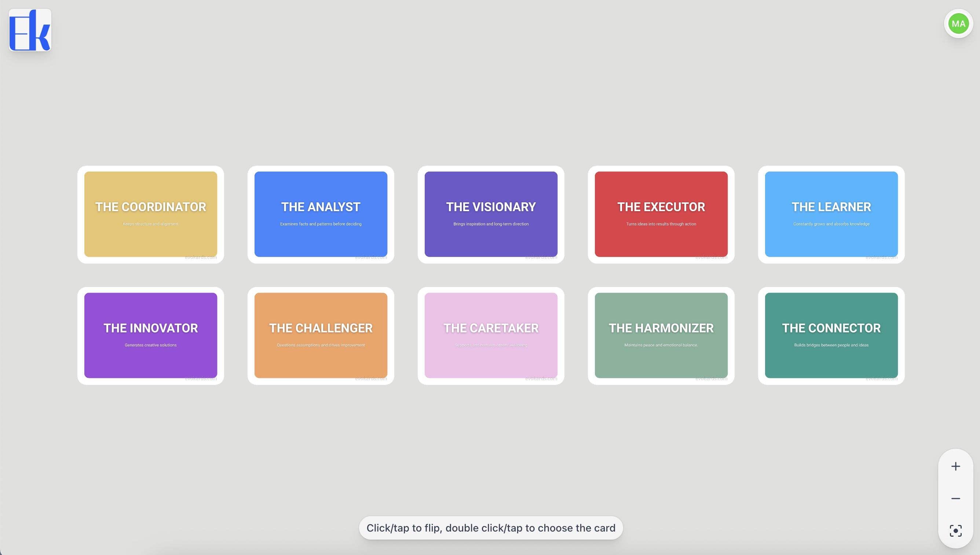Flip The Analyst card

click(321, 214)
